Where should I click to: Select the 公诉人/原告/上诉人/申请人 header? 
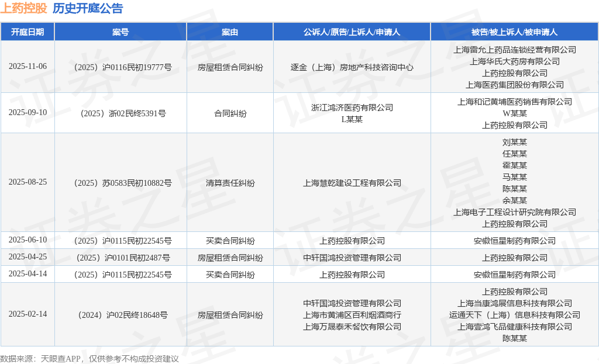[x=352, y=32]
